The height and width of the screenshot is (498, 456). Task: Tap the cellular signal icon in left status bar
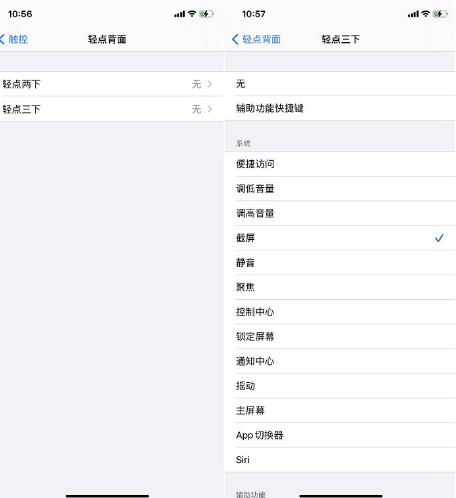coord(179,14)
